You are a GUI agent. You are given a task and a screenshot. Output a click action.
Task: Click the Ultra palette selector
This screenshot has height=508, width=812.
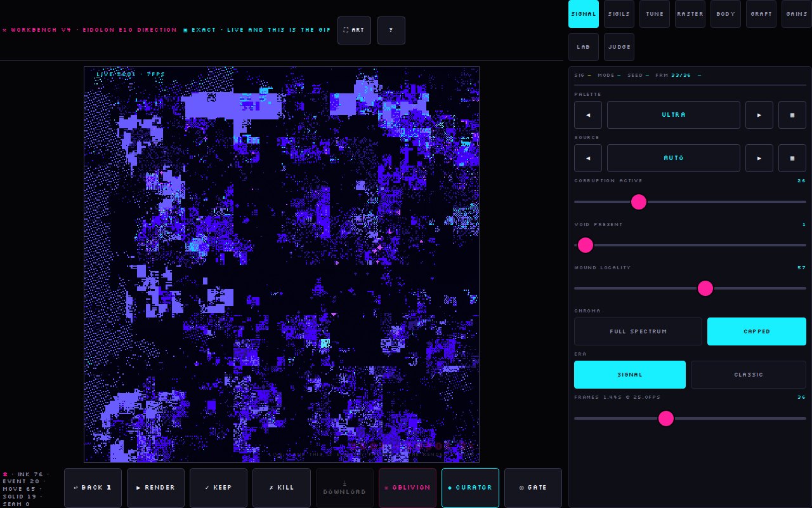[674, 115]
